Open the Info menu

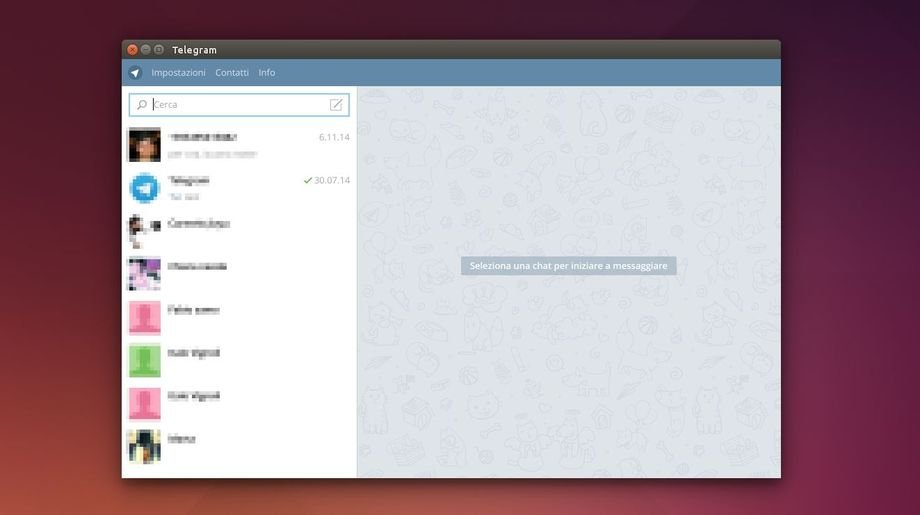tap(267, 73)
